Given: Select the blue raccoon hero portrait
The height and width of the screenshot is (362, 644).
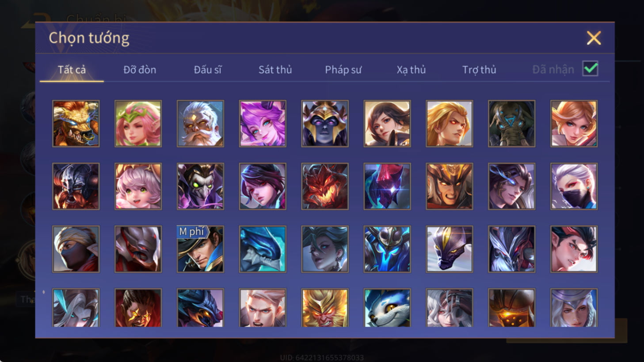Looking at the screenshot, I should coord(387,308).
